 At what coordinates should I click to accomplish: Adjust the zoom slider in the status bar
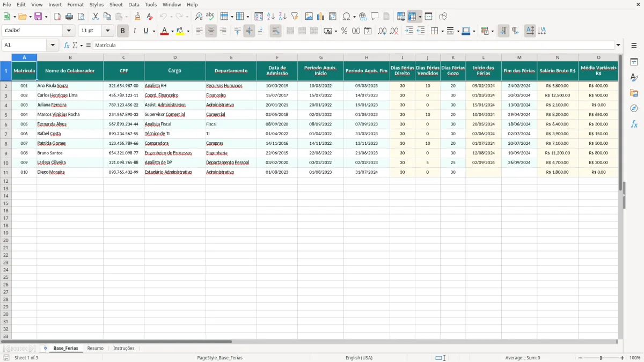tap(601, 358)
